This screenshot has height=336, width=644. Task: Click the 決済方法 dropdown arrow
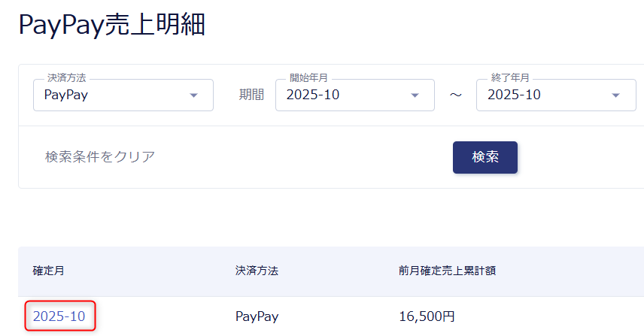coord(194,95)
